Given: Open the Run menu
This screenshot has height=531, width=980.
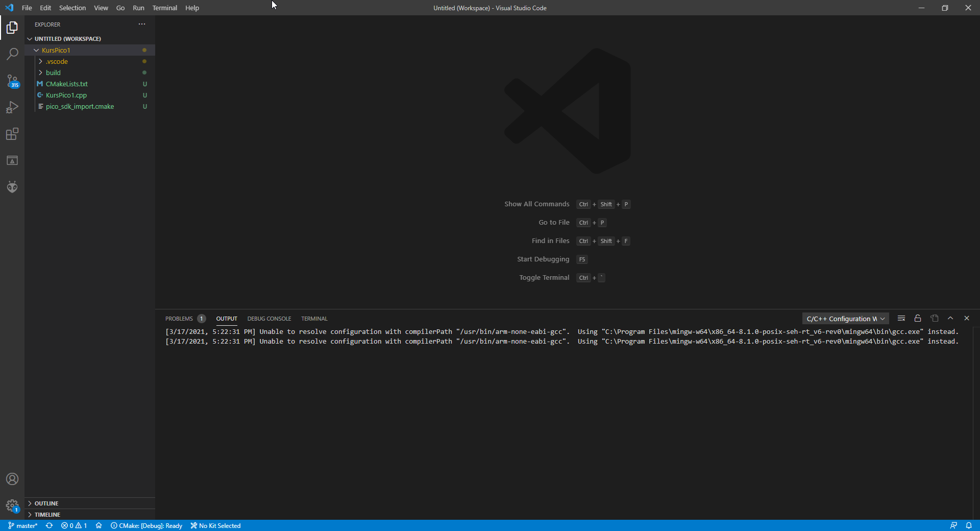Looking at the screenshot, I should point(138,8).
